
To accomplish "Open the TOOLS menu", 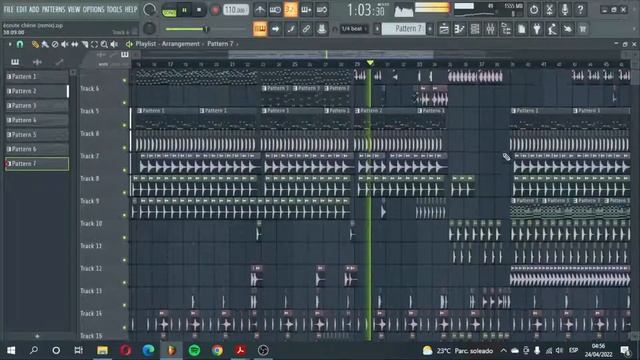I will coord(114,9).
